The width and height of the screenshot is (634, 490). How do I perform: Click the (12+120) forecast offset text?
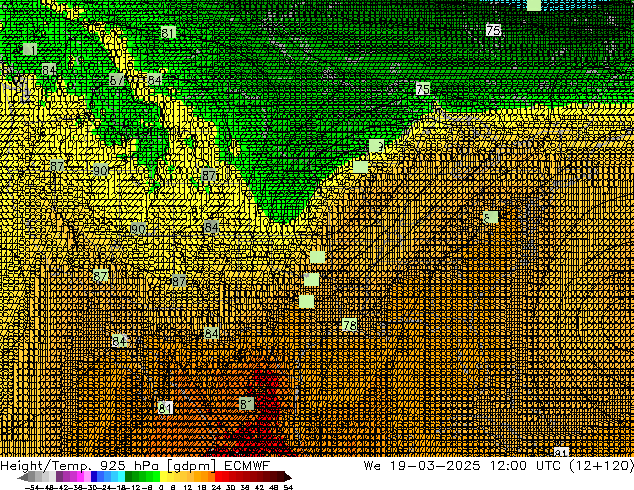[x=601, y=466]
